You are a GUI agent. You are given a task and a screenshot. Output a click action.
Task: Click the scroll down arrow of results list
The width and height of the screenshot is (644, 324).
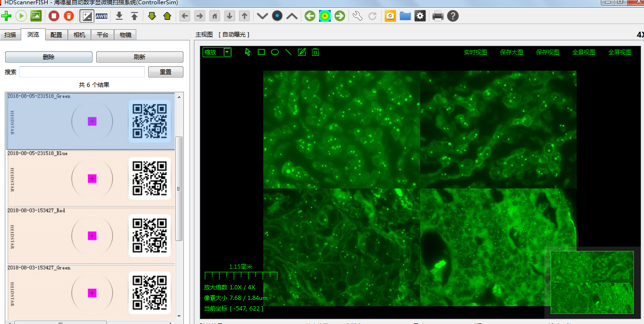point(179,316)
